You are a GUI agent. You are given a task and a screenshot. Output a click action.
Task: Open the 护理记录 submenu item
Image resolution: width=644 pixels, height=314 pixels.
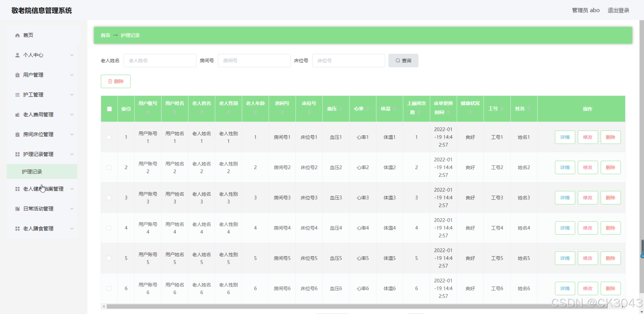pyautogui.click(x=32, y=172)
